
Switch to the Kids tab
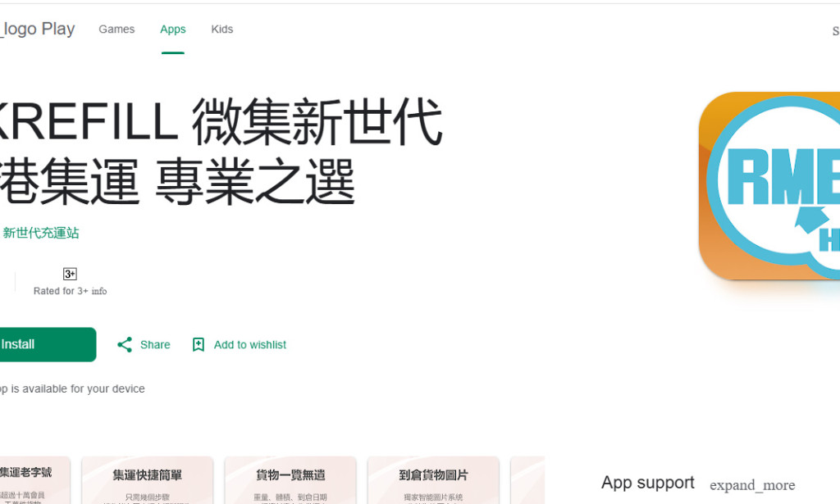pos(221,29)
